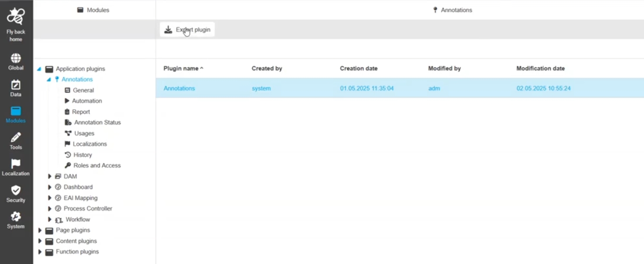Click the adm cell in Modified by
Screen dimensions: 644x264
(x=434, y=88)
